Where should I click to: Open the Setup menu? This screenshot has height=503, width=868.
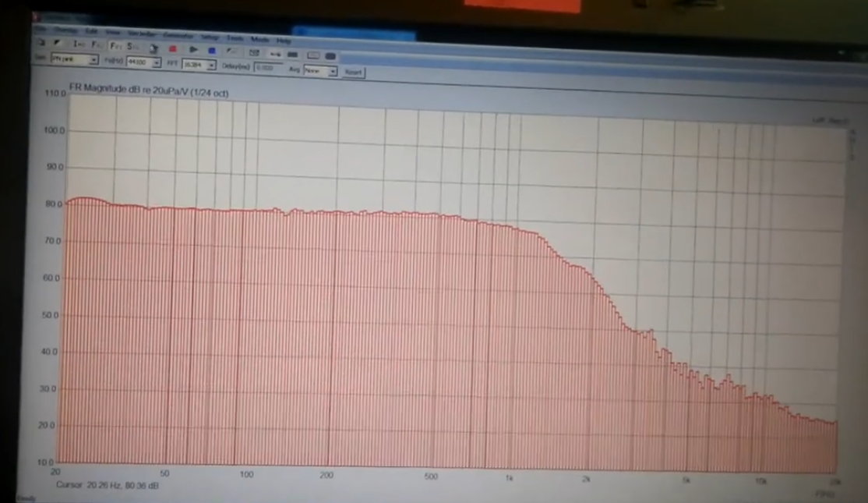coord(210,37)
